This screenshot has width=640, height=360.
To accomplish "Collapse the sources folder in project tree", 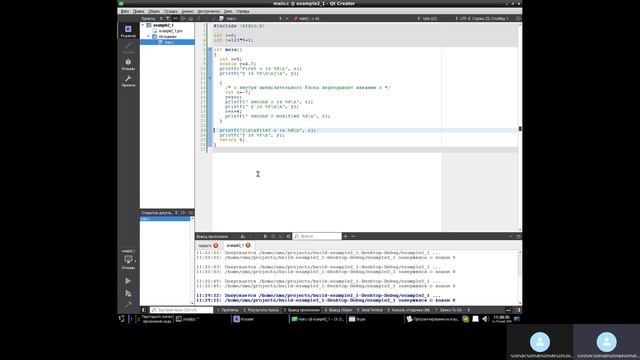I will coord(149,36).
